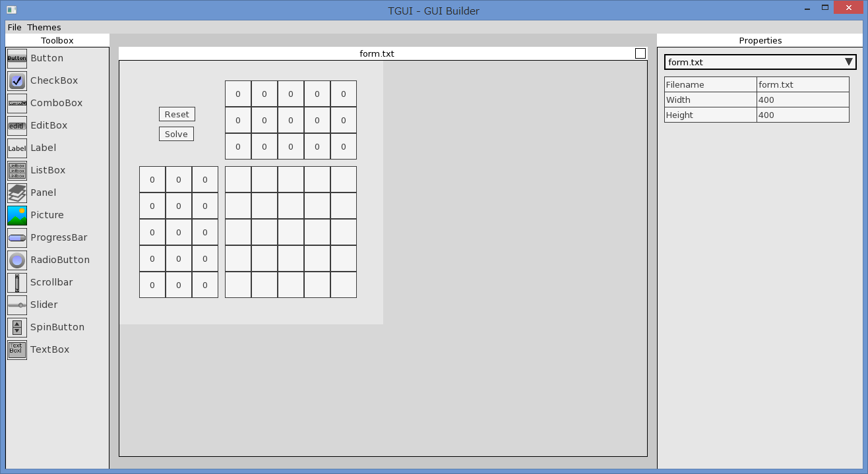Screen dimensions: 868x474
Task: Add a Panel widget from the Toolbox
Action: coord(42,193)
